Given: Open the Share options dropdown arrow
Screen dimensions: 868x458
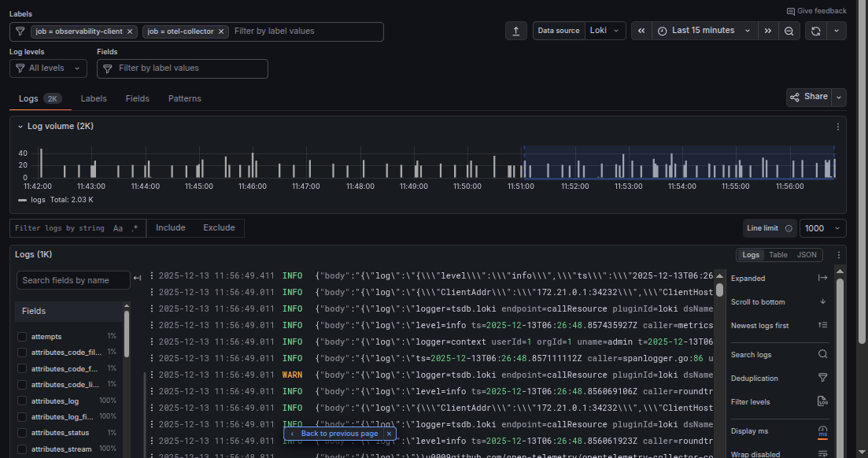Looking at the screenshot, I should [839, 97].
